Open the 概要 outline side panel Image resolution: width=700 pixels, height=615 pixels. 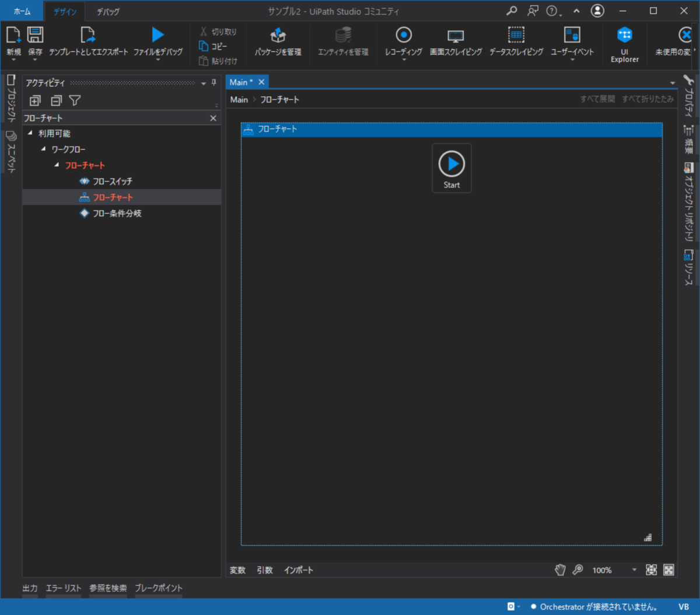(x=688, y=139)
